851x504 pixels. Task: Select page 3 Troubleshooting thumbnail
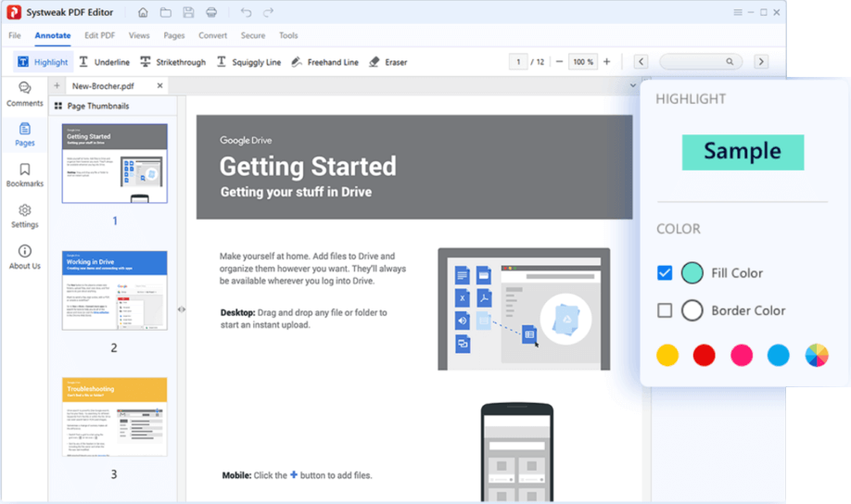click(x=115, y=417)
